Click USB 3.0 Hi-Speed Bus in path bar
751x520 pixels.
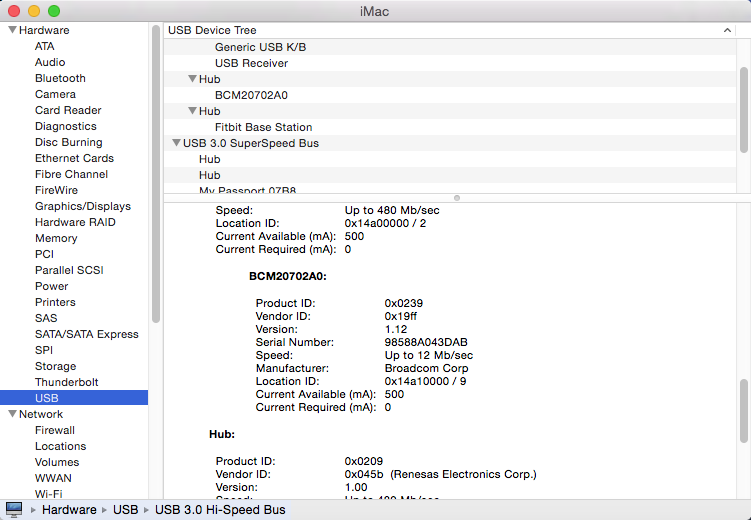[x=220, y=509]
